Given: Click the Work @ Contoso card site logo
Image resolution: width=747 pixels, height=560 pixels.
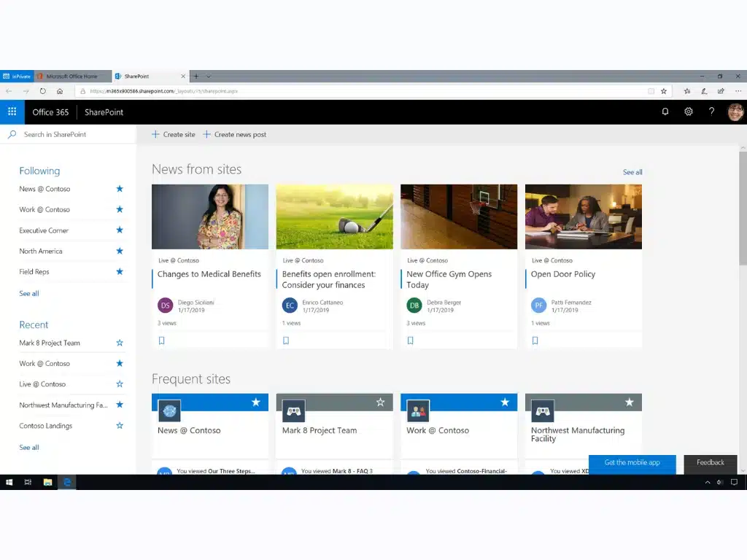Looking at the screenshot, I should point(418,411).
